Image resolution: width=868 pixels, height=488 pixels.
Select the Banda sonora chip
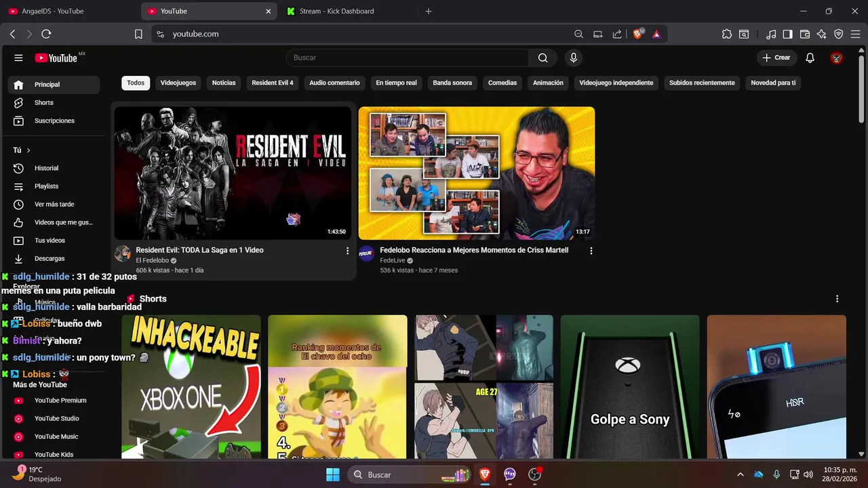tap(452, 83)
